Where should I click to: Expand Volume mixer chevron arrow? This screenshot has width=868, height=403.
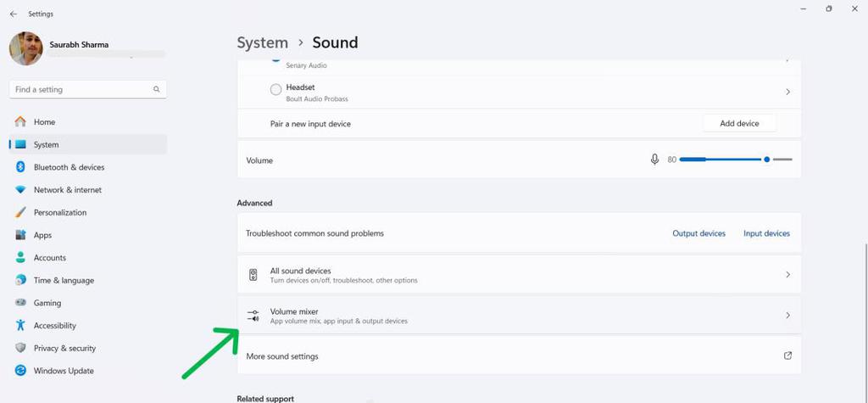(x=787, y=316)
